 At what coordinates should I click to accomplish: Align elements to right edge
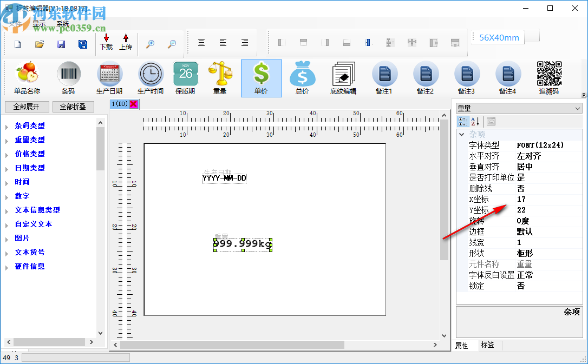pyautogui.click(x=325, y=43)
